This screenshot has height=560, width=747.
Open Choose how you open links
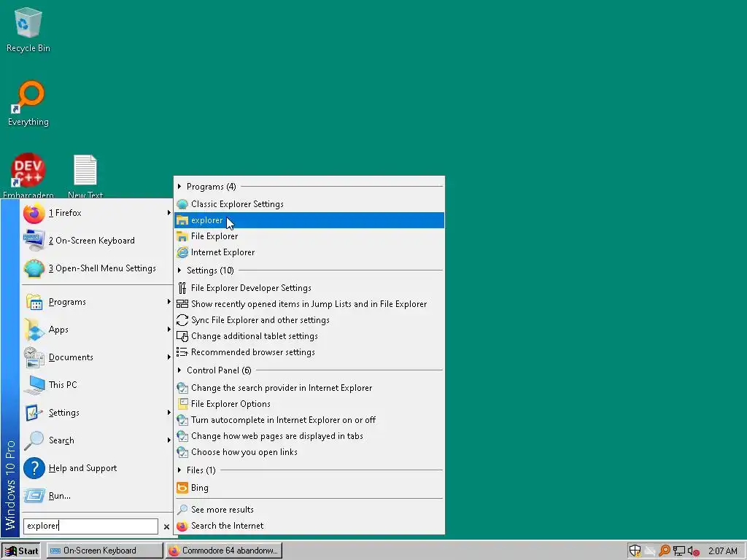309,452
